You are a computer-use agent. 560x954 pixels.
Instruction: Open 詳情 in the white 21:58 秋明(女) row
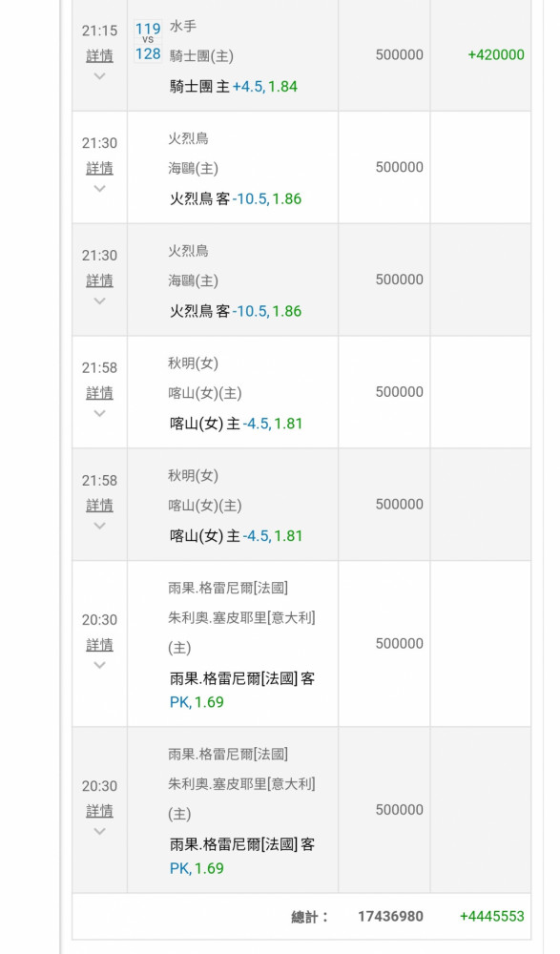(x=99, y=393)
